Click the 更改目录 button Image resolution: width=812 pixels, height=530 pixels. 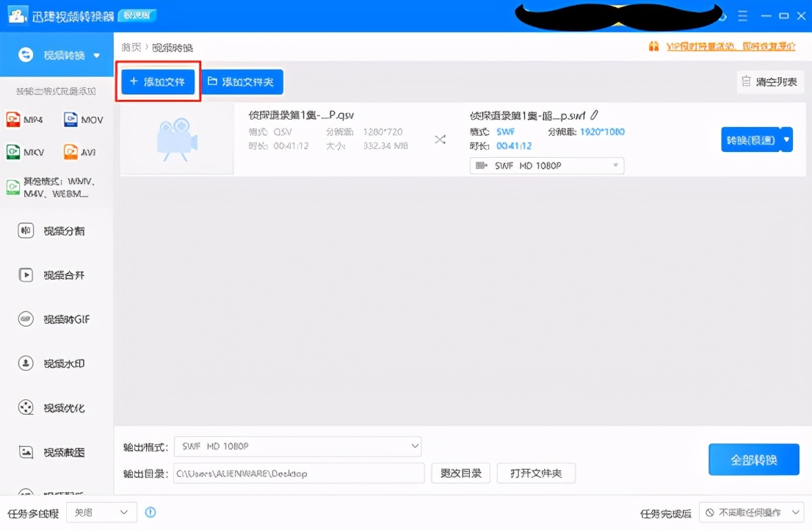click(x=461, y=473)
